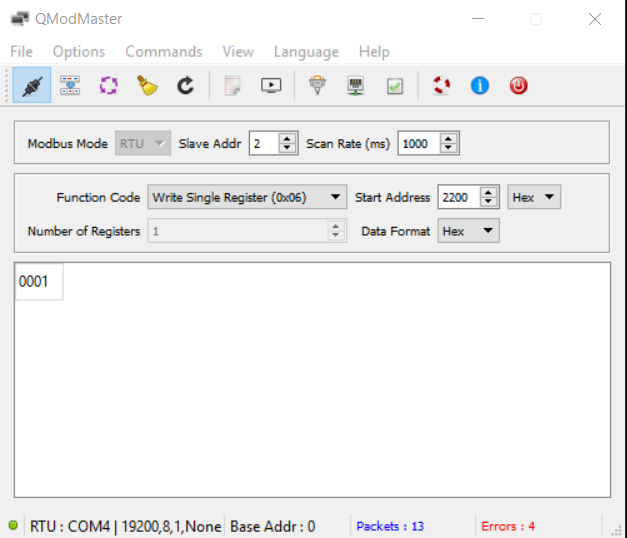Click the Number of Registers field
Viewport: 627px width, 538px height.
click(x=247, y=231)
